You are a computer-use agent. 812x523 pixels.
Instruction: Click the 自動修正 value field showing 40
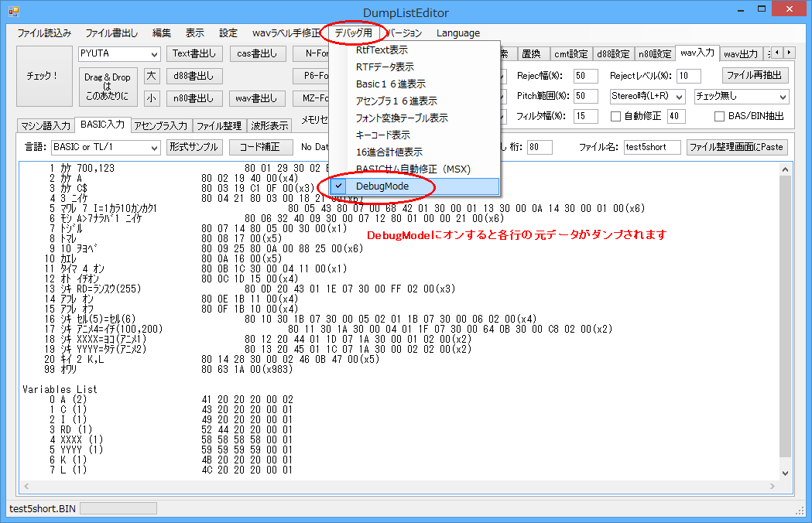tap(677, 117)
